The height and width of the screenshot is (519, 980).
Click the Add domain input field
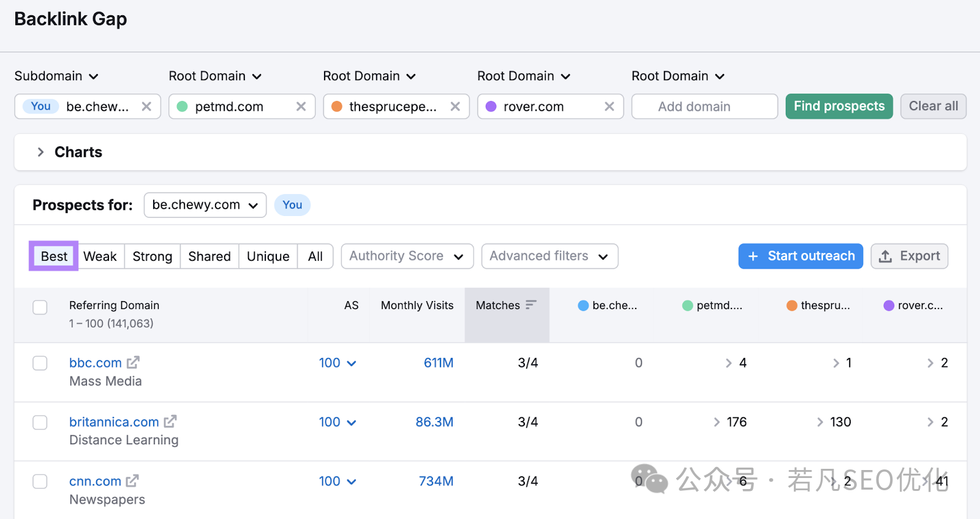click(704, 106)
